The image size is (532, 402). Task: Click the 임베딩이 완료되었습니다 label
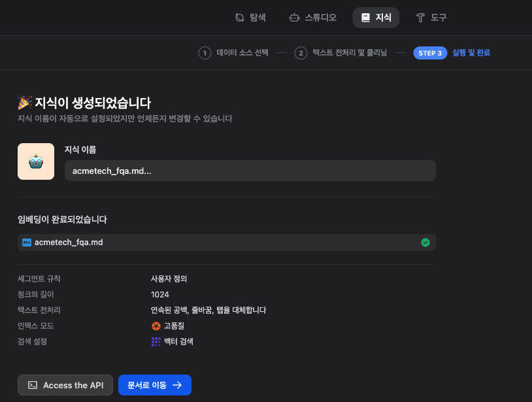click(x=63, y=220)
